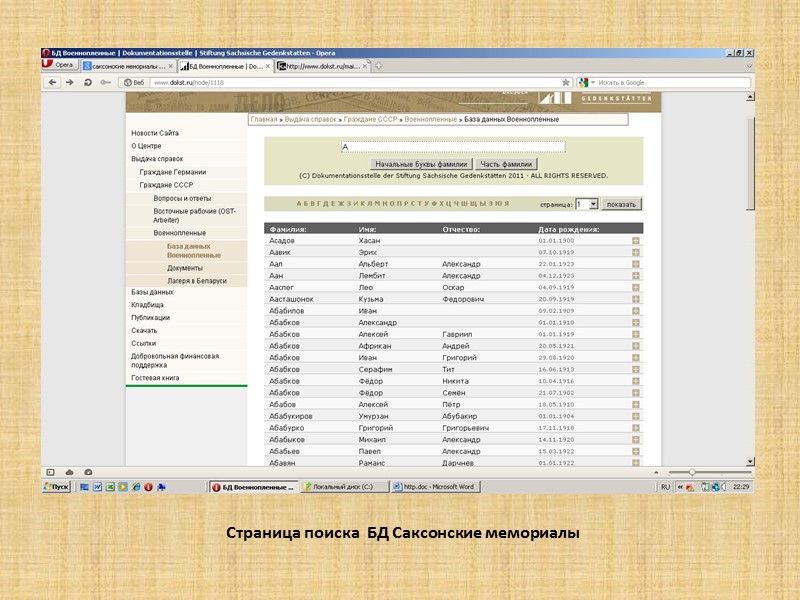800x600 pixels.
Task: Open the Граждане СССР breadcrumb link
Action: point(370,119)
